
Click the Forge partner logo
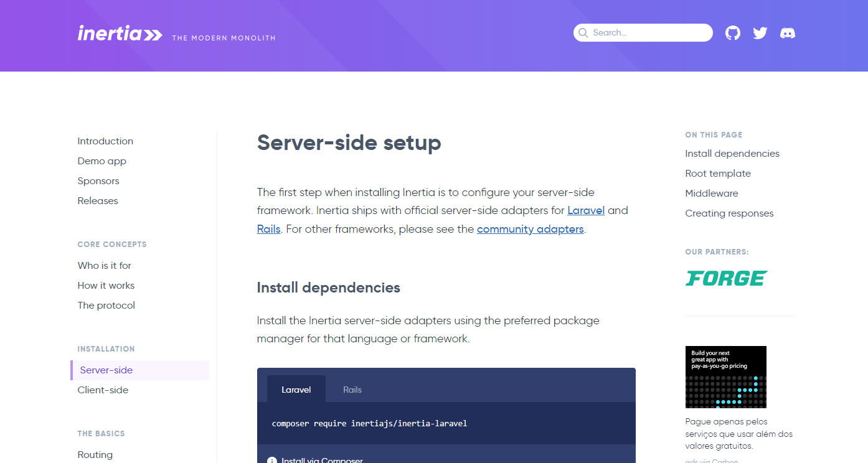(x=726, y=278)
